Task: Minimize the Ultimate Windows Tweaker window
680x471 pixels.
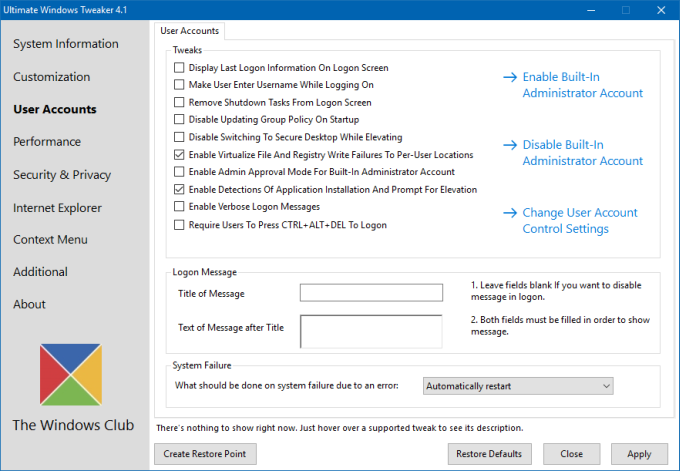Action: (x=591, y=10)
